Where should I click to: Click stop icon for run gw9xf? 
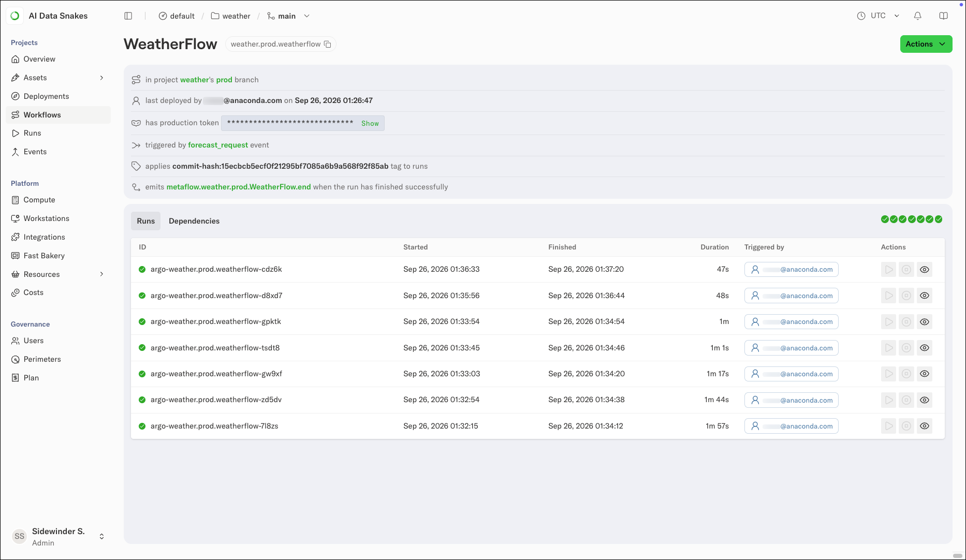(906, 374)
